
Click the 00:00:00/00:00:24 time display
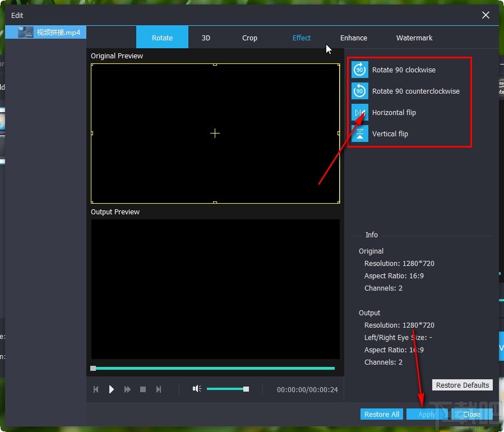pyautogui.click(x=307, y=389)
